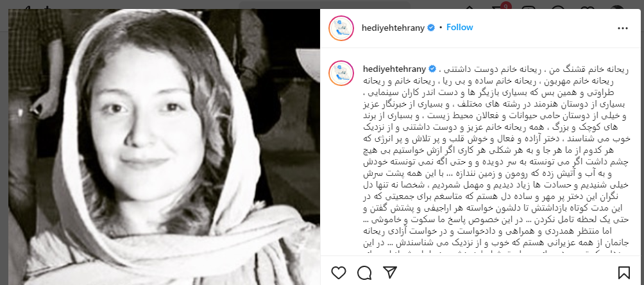The image size is (644, 285).
Task: Follow hediyehtehrany
Action: point(460,27)
